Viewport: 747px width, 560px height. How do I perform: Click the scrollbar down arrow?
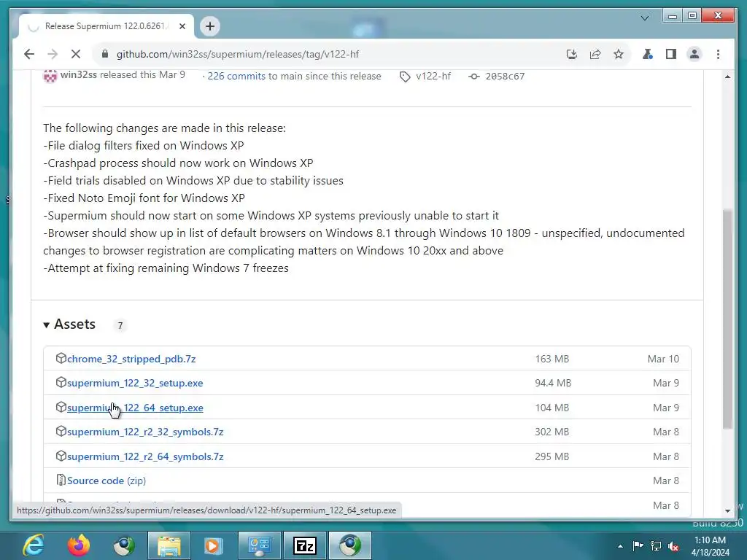727,510
